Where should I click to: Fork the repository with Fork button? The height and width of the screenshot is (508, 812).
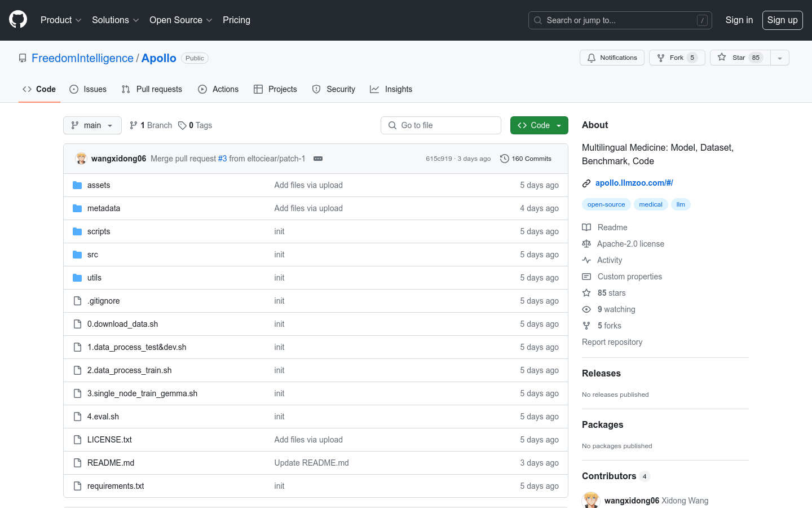pos(677,58)
